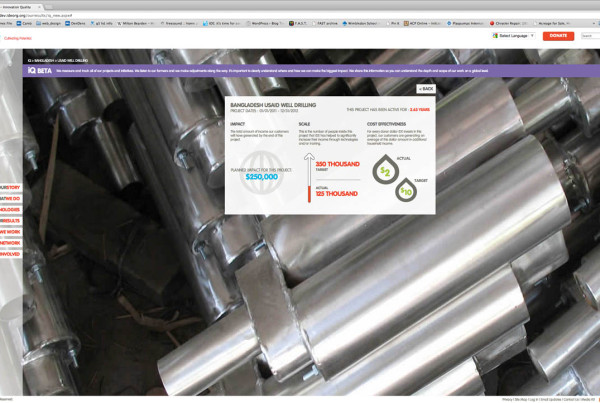This screenshot has width=600, height=403.
Task: Open the Camb bookmark
Action: pos(24,23)
